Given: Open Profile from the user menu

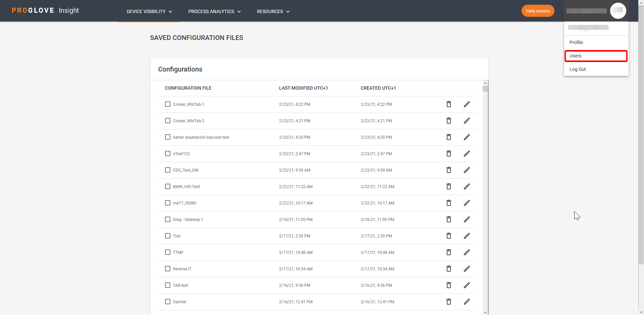Looking at the screenshot, I should [x=596, y=42].
